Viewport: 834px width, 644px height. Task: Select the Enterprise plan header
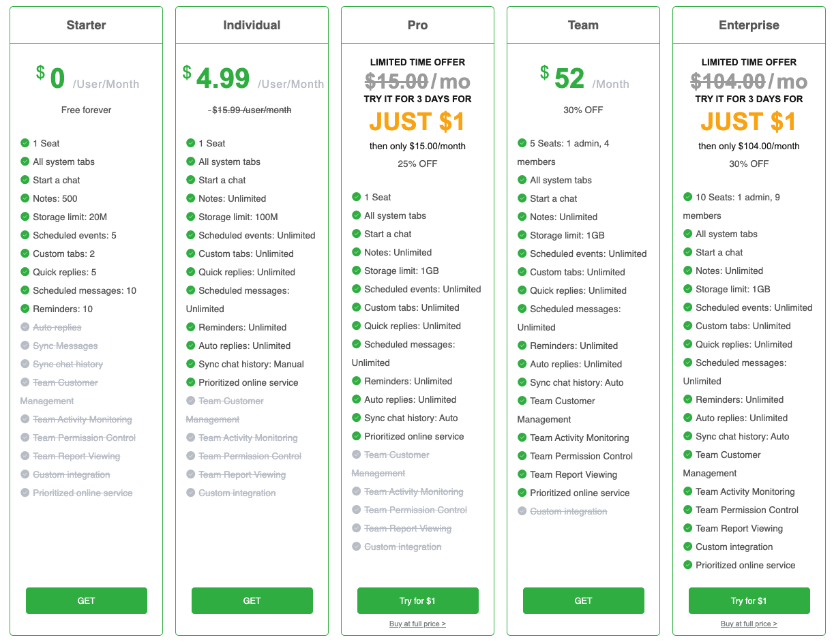[749, 25]
